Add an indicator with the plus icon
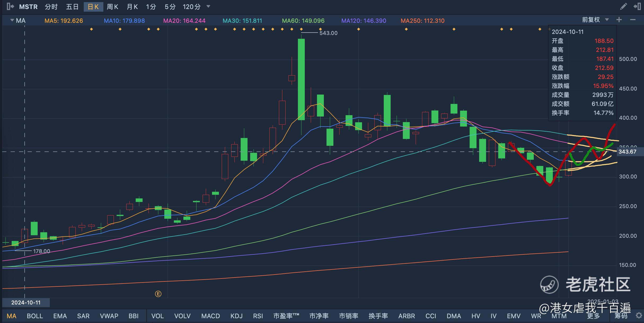Image resolution: width=644 pixels, height=323 pixels. pyautogui.click(x=619, y=20)
